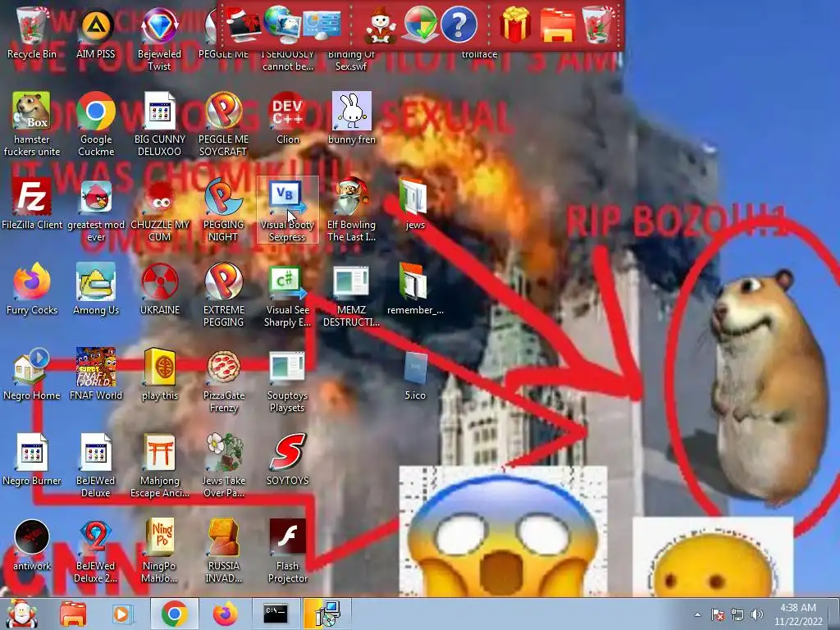Launch NingPo MahJo... from the desktop
Image resolution: width=840 pixels, height=630 pixels.
(x=160, y=550)
